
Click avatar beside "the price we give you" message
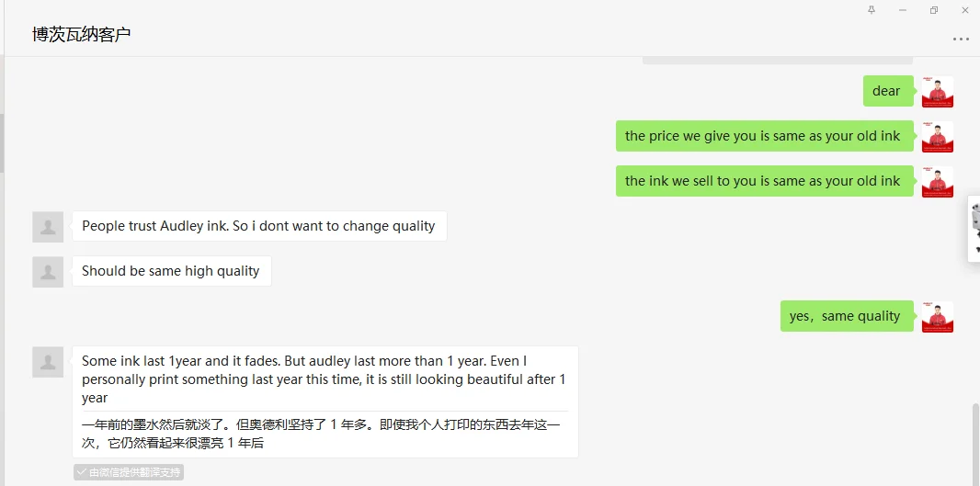pos(937,136)
